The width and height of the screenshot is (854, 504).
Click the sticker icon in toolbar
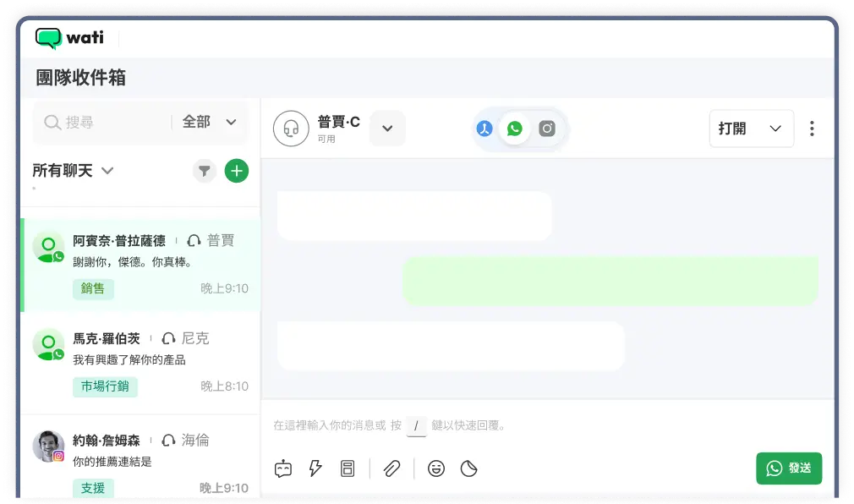[468, 468]
